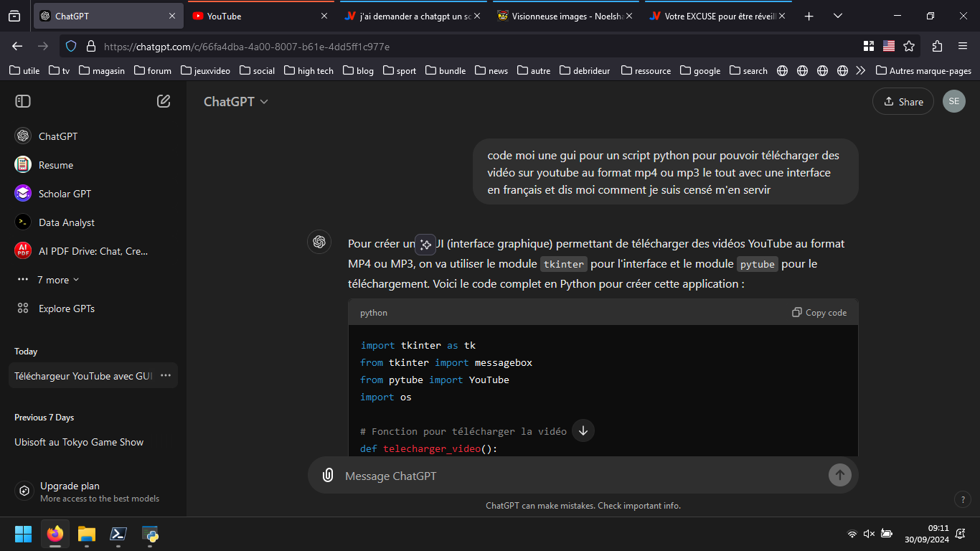
Task: Open Ubisoft au Tokyo Game Show chat
Action: 79,442
